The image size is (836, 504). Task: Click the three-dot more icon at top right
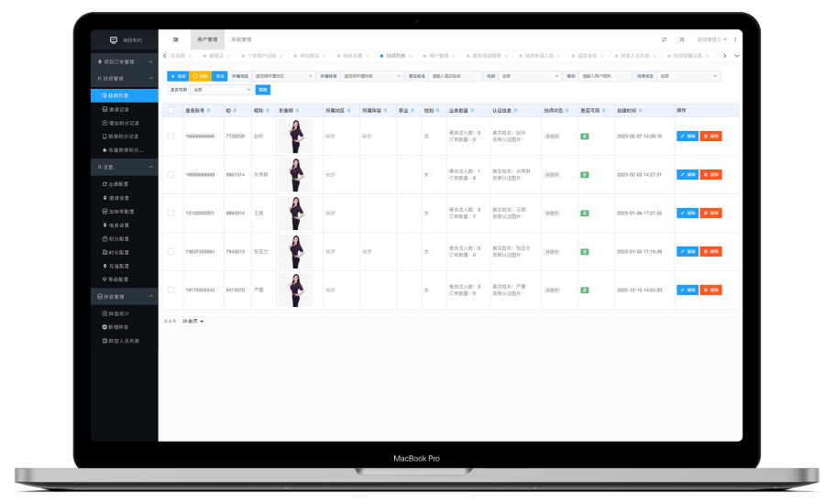(x=734, y=39)
